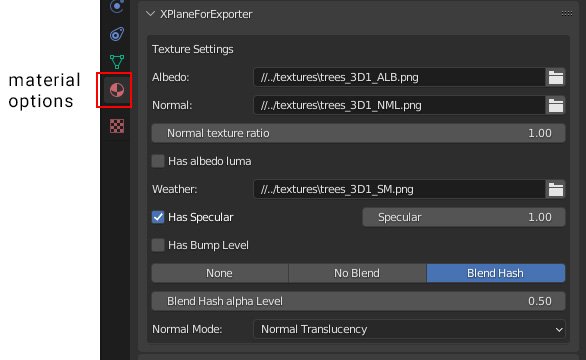This screenshot has width=586, height=360.
Task: Uncheck the Has Specular checkbox
Action: 158,217
